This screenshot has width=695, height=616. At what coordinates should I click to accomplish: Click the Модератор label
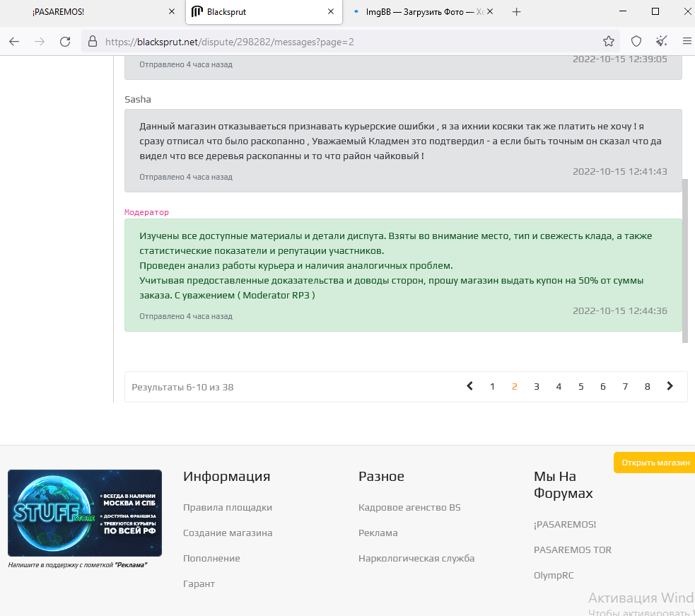click(146, 212)
